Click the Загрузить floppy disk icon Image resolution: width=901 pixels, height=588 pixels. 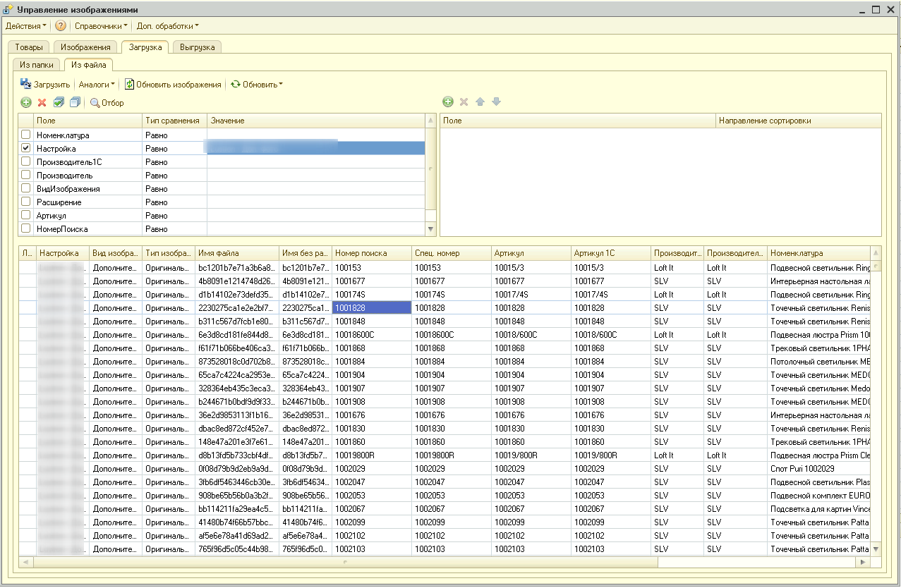click(x=26, y=84)
